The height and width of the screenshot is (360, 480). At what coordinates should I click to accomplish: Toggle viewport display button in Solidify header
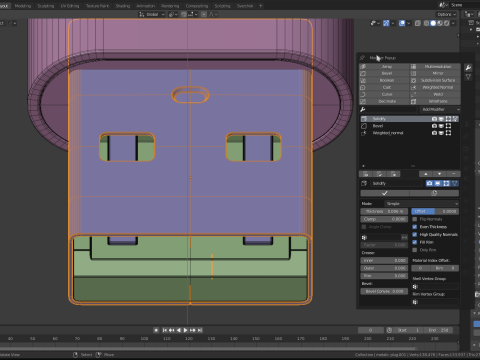tap(438, 183)
